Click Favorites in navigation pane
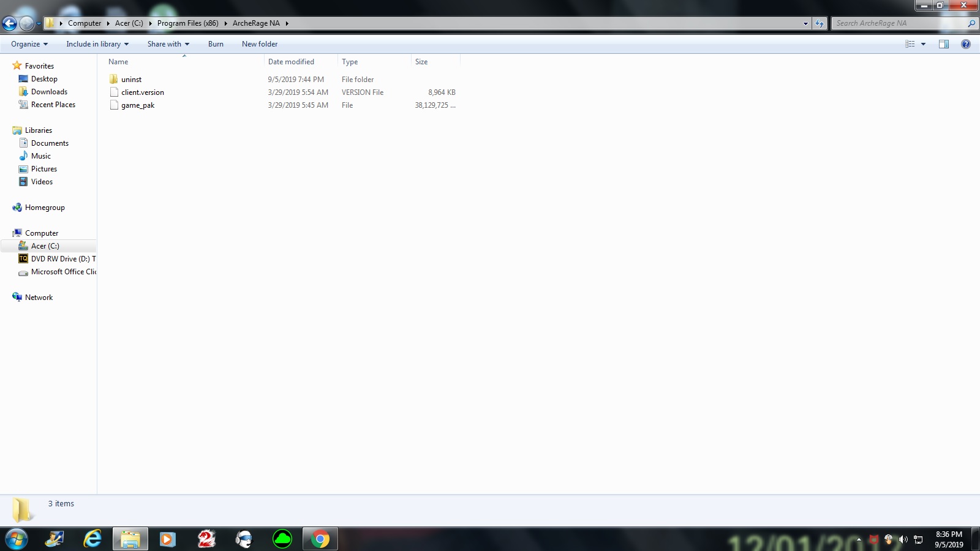The image size is (980, 551). [39, 66]
